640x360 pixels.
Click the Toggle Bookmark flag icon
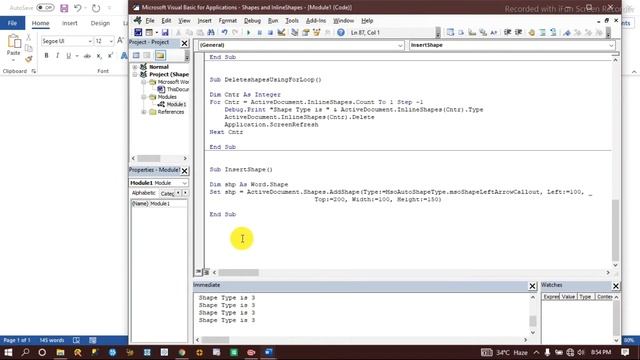567,32
